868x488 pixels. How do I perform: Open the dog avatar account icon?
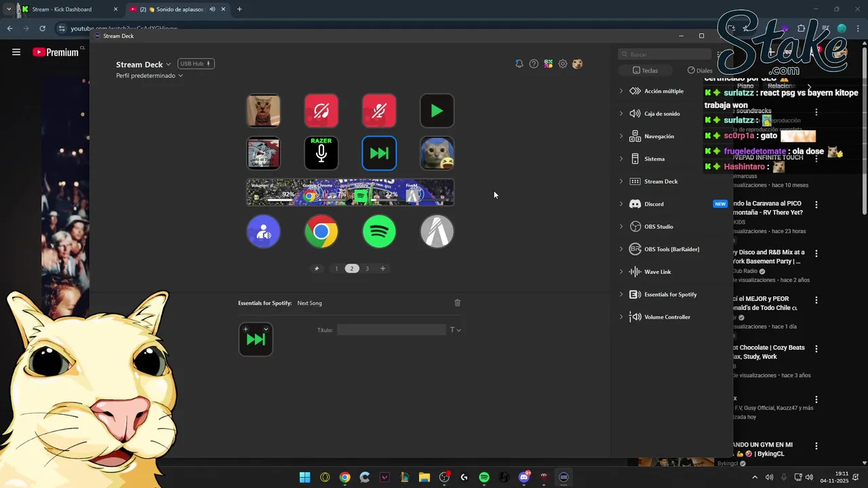[x=578, y=64]
